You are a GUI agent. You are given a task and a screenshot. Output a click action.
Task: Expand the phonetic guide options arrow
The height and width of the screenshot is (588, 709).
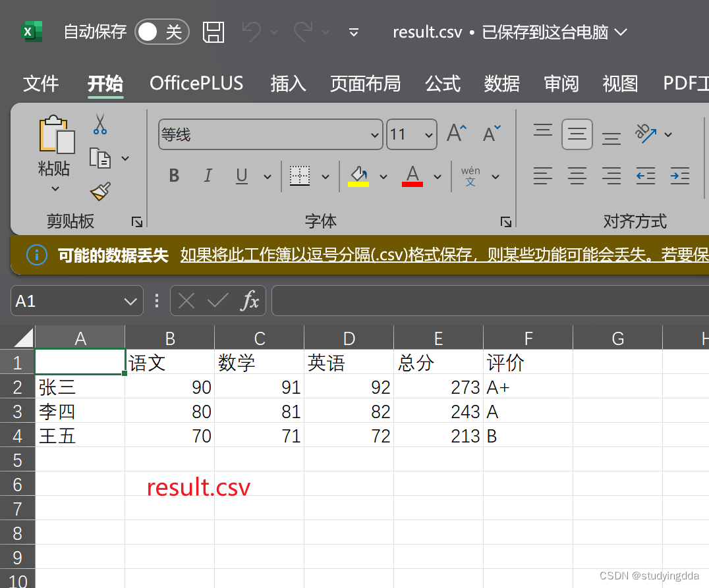(496, 176)
